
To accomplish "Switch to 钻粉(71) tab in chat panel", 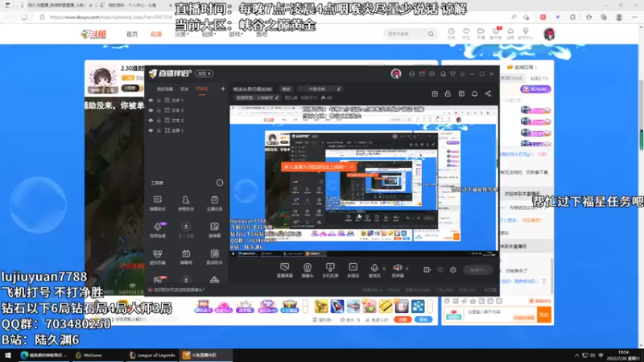I will [x=539, y=78].
